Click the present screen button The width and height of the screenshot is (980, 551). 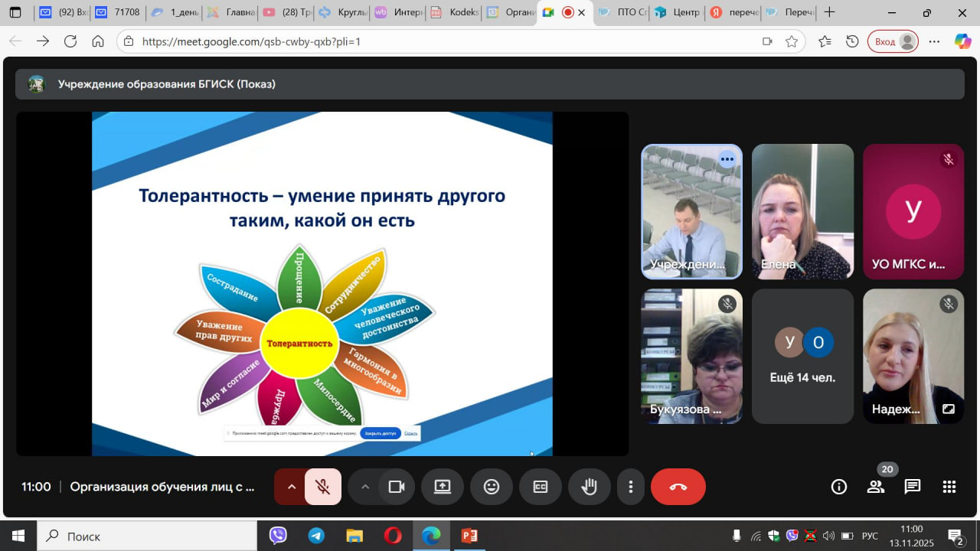(x=443, y=487)
